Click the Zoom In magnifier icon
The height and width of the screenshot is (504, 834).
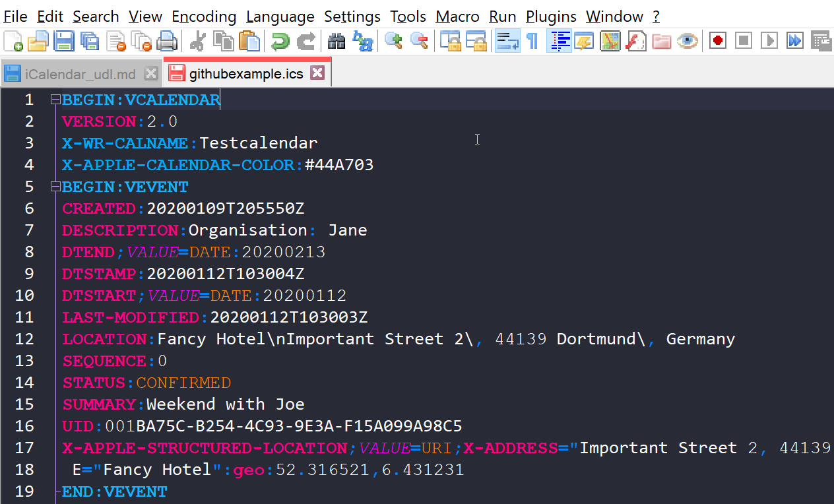[394, 42]
